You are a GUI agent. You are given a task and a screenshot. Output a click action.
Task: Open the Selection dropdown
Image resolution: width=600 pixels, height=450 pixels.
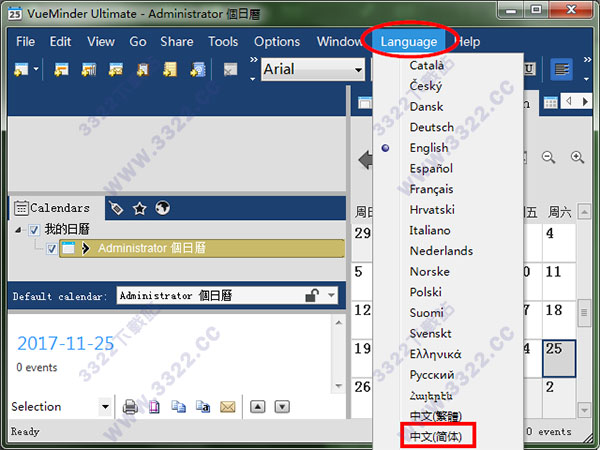[105, 407]
